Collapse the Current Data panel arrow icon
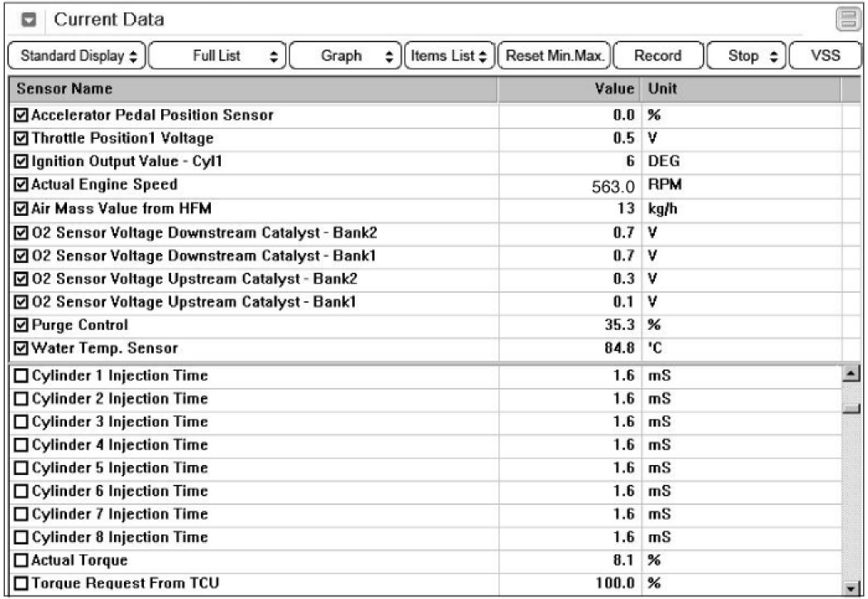868x599 pixels. pyautogui.click(x=29, y=20)
